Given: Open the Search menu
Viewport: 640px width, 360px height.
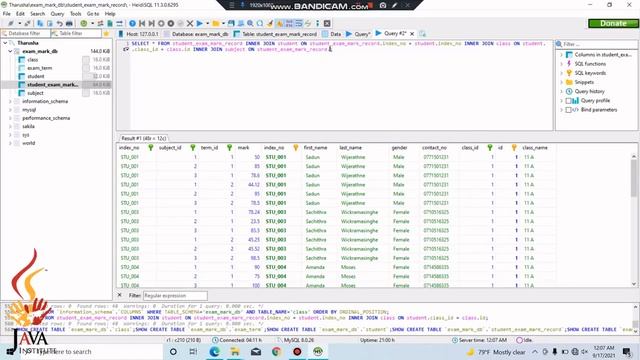Looking at the screenshot, I should (38, 14).
